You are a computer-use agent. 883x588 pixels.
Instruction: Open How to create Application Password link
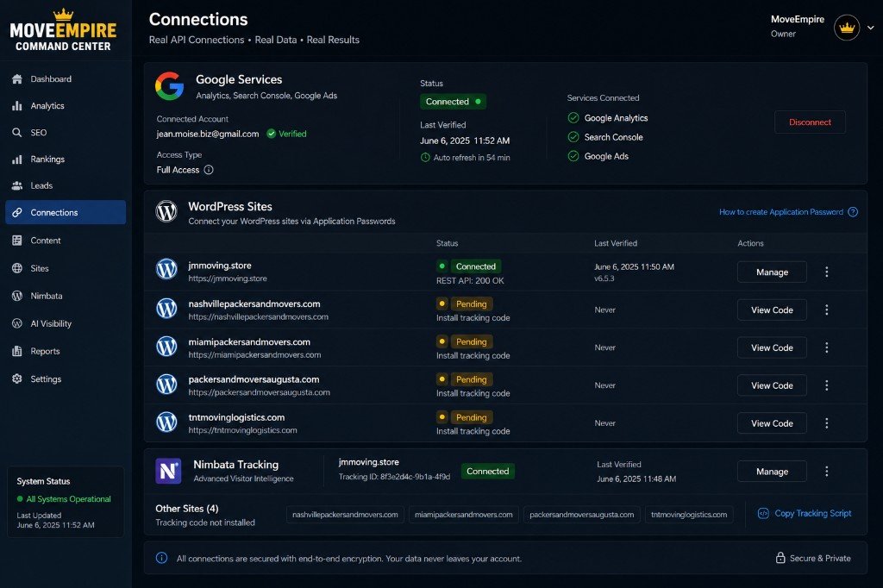781,212
